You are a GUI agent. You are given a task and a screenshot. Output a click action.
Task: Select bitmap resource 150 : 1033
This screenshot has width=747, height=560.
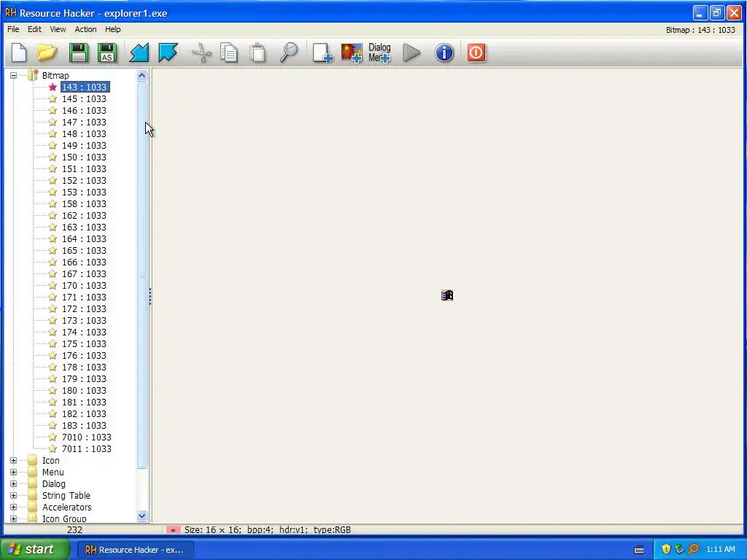[x=84, y=157]
